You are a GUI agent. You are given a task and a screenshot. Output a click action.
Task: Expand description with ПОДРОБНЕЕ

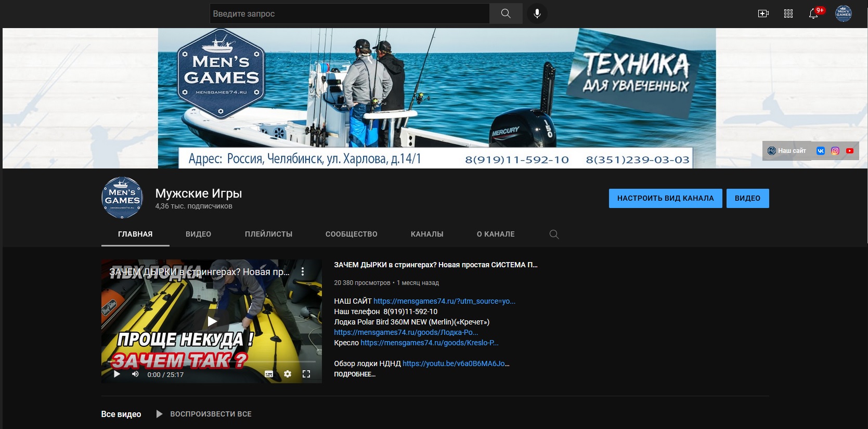coord(355,374)
